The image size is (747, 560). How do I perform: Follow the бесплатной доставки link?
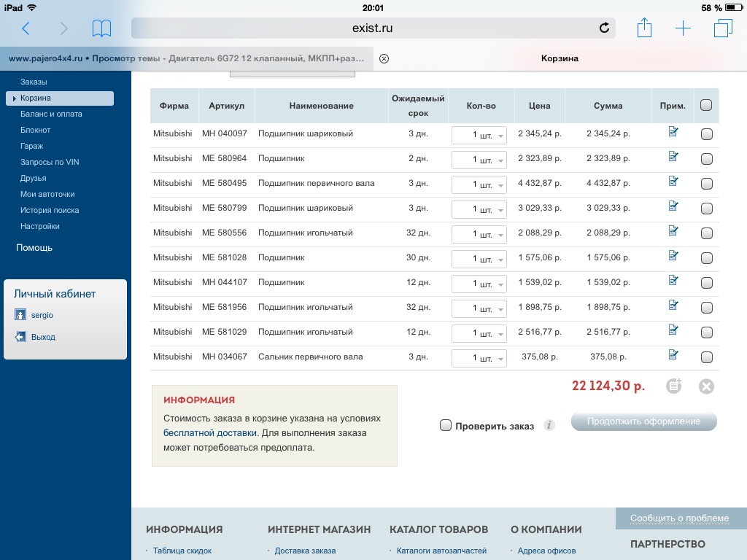[210, 433]
